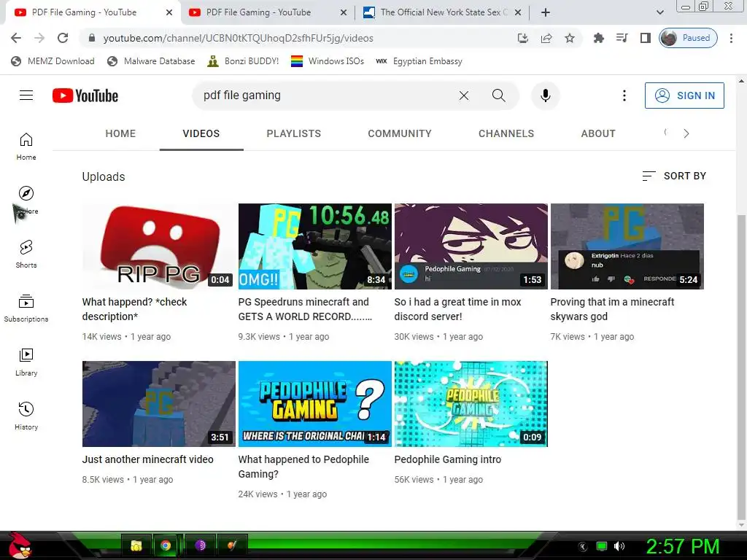Viewport: 747px width, 560px height.
Task: Open the Chrome three-dot menu
Action: 731,38
